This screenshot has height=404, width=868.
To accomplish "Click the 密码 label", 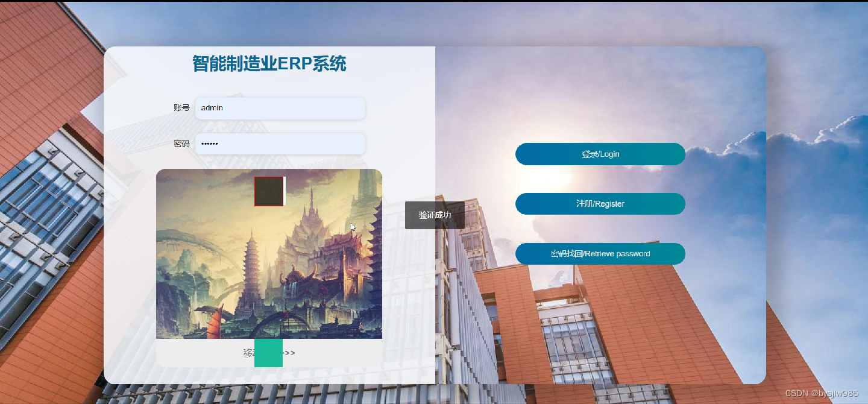I will [x=181, y=144].
